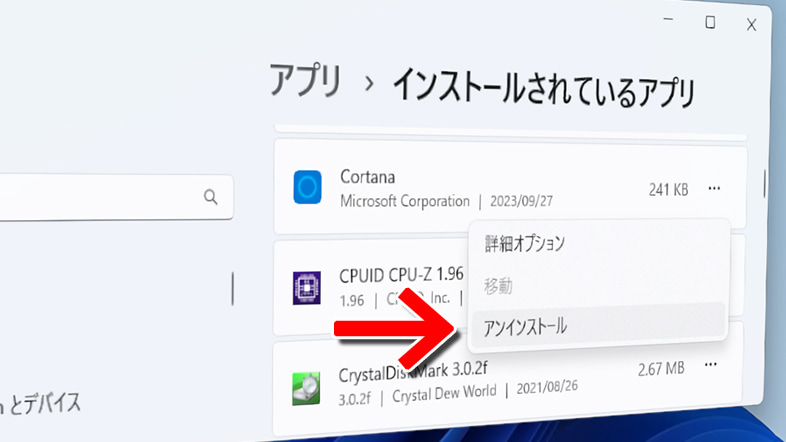Viewport: 786px width, 442px height.
Task: Click the window's vertical scrollbar thumb
Action: 764,183
